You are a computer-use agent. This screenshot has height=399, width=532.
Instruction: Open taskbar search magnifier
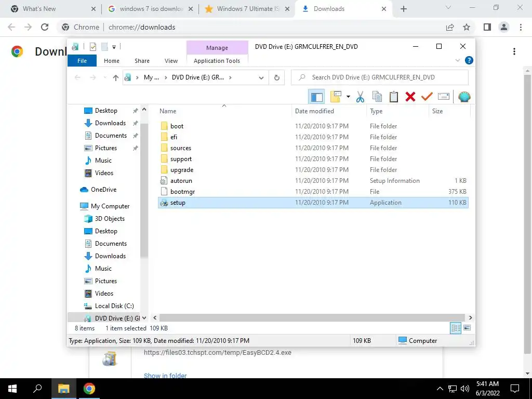click(x=37, y=389)
